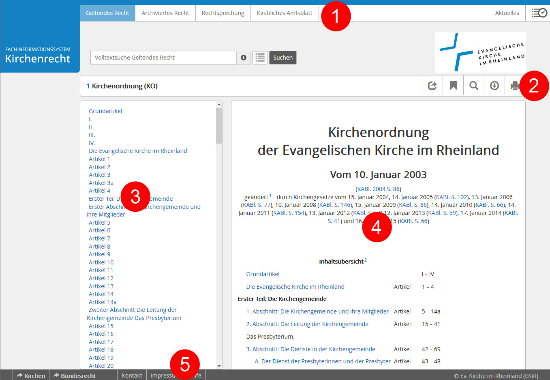Jump to Artikel 2 in contents list

coord(99,167)
